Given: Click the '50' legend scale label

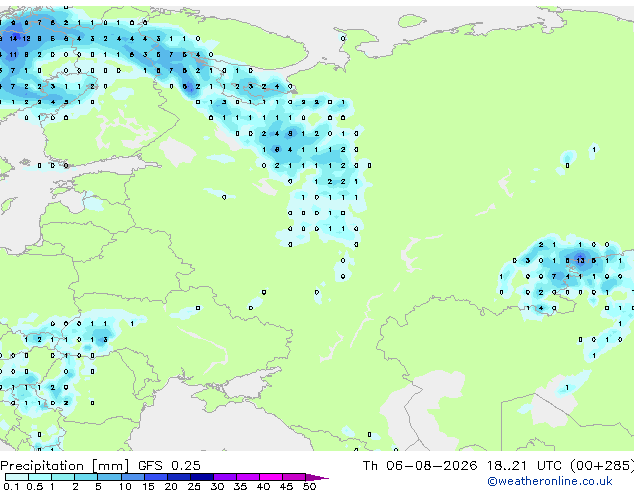Looking at the screenshot, I should (x=309, y=486).
